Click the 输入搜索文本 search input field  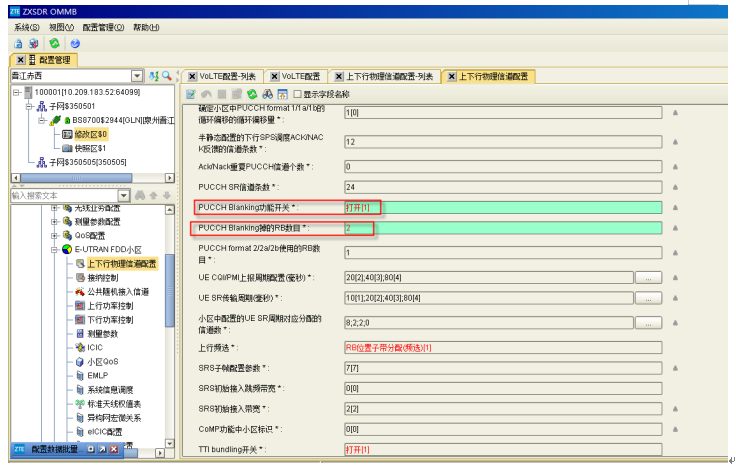tap(65, 195)
